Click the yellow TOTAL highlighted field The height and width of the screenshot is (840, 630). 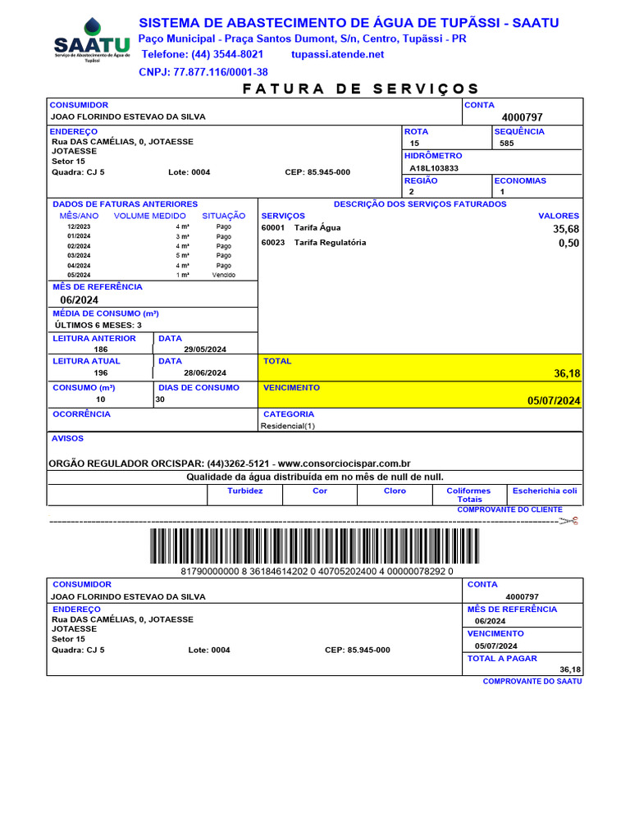(420, 367)
